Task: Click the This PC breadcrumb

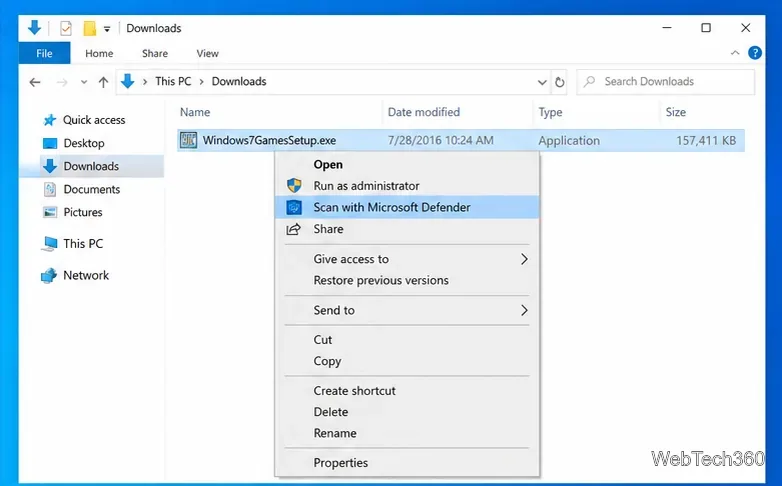Action: click(x=173, y=81)
